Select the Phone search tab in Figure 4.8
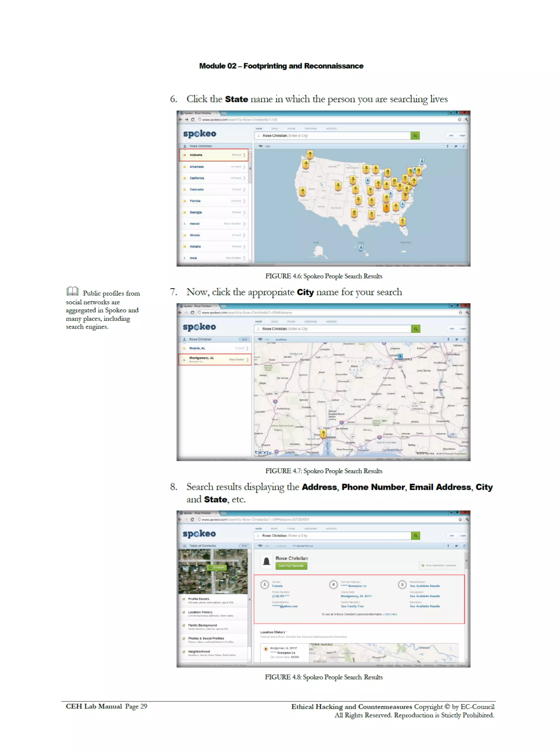560x752 pixels. coord(291,528)
